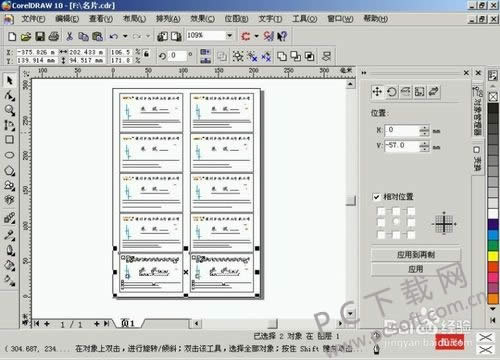Click the Cut scissors icon
The height and width of the screenshot is (360, 500).
click(x=69, y=36)
